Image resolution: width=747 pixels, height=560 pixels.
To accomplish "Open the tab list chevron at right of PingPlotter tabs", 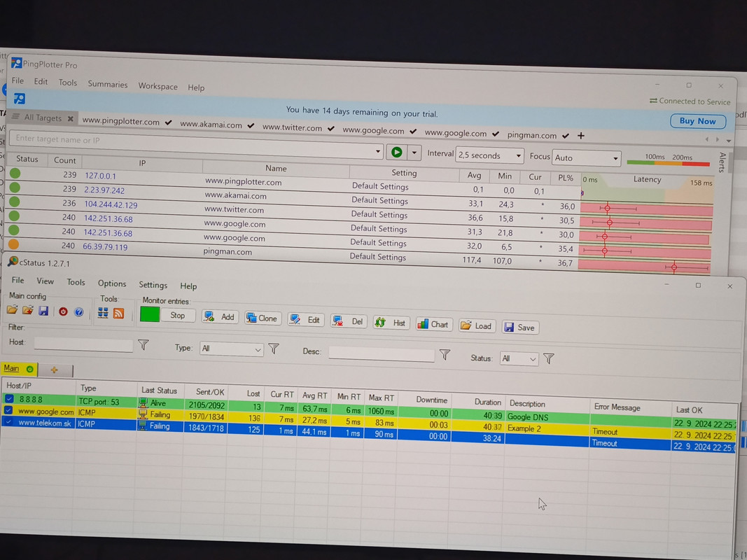I will coord(728,141).
